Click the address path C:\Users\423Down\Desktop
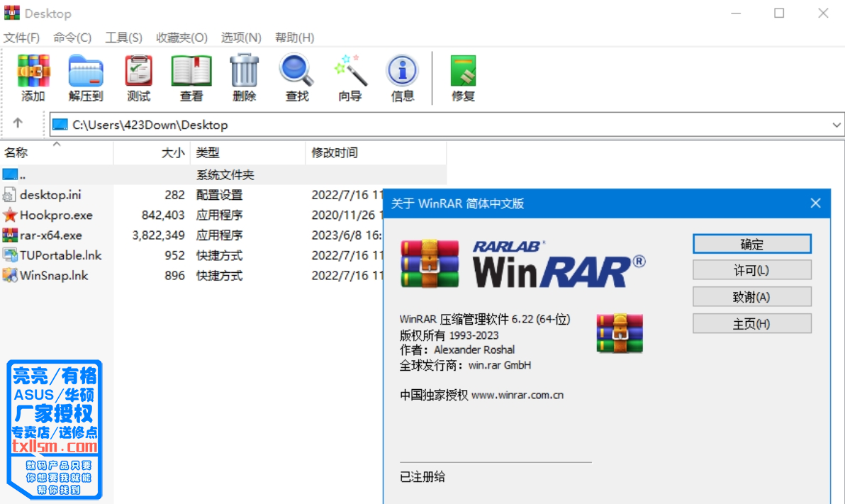 click(x=150, y=125)
